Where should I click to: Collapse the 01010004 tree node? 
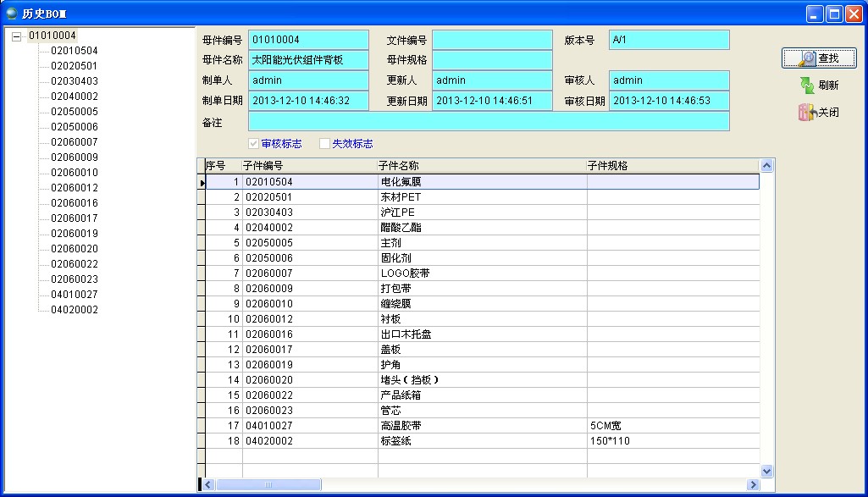point(16,36)
